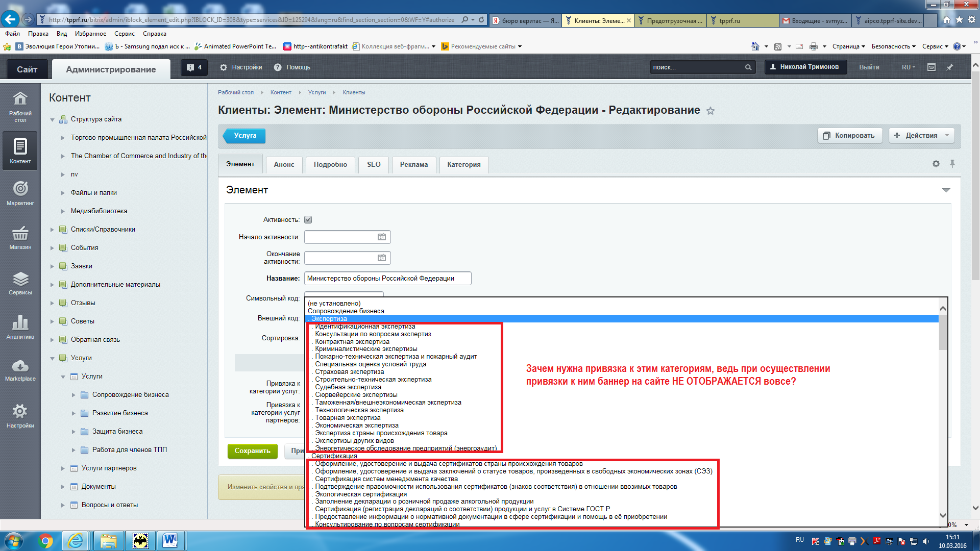Click the Название input field
The height and width of the screenshot is (551, 980).
[388, 279]
